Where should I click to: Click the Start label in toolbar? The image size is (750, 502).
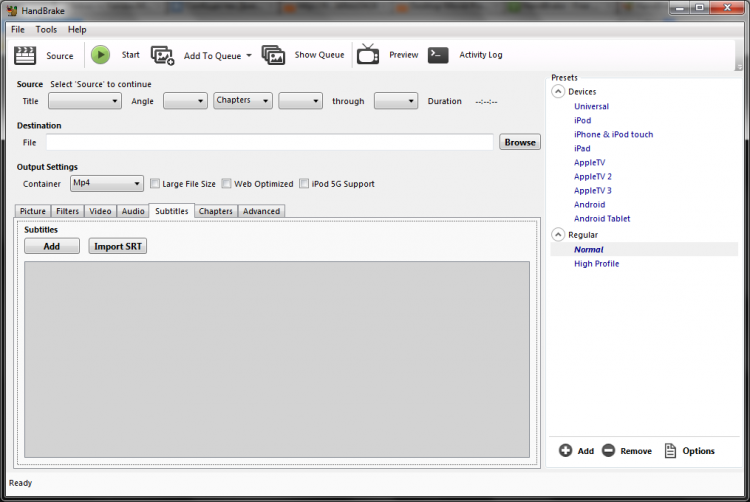(131, 55)
